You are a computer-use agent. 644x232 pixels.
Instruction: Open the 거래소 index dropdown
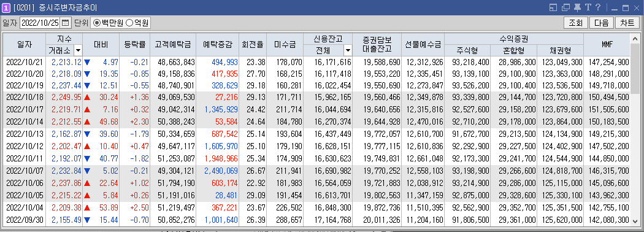[x=78, y=50]
